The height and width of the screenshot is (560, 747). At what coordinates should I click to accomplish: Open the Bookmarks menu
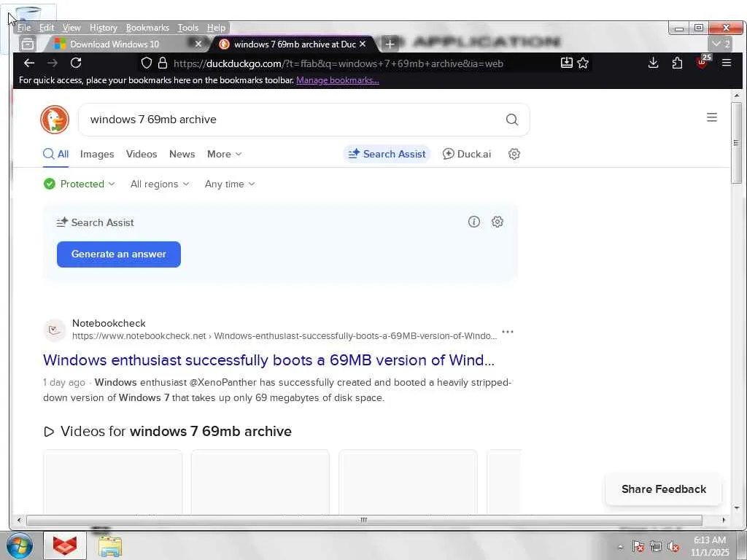tap(147, 28)
